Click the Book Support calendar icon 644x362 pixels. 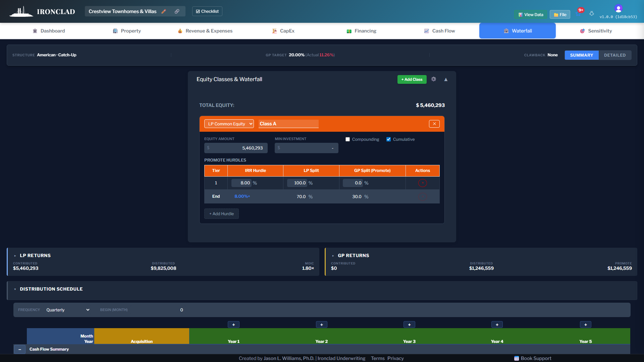(x=517, y=358)
